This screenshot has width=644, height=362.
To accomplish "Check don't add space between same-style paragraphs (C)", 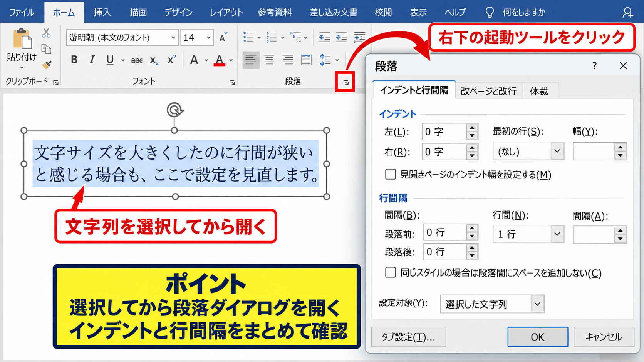I will coord(391,272).
